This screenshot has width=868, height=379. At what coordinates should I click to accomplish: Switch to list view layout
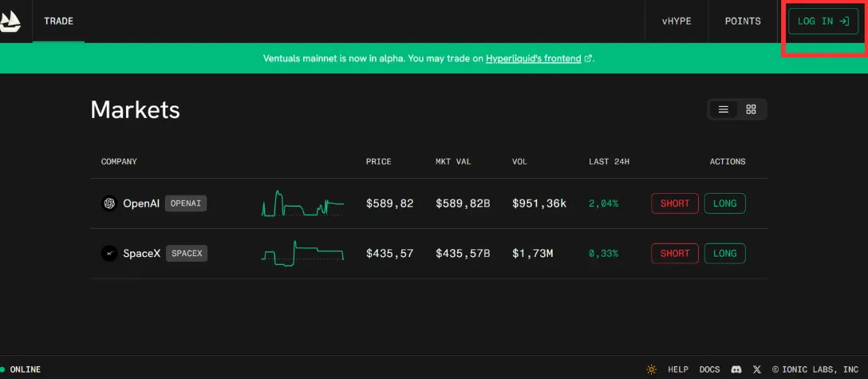pos(724,109)
